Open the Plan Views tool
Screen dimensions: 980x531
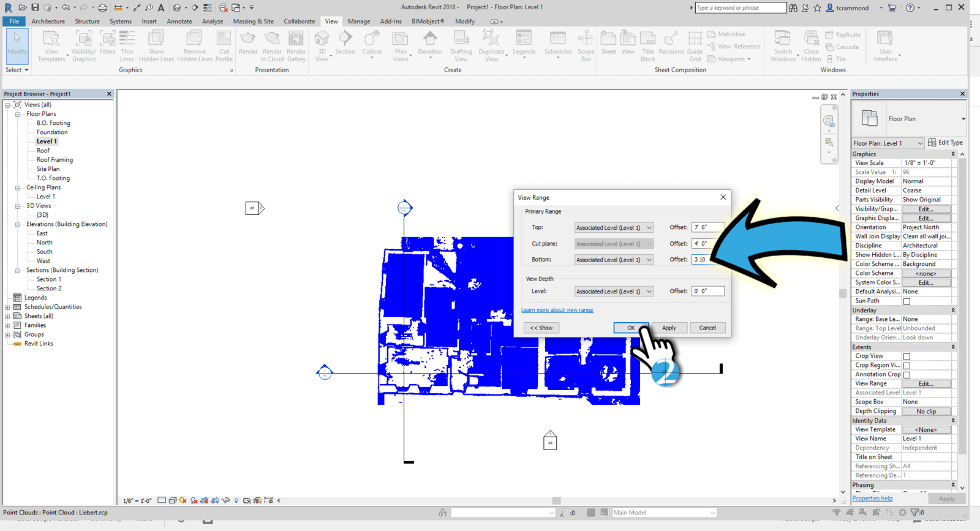[x=401, y=46]
